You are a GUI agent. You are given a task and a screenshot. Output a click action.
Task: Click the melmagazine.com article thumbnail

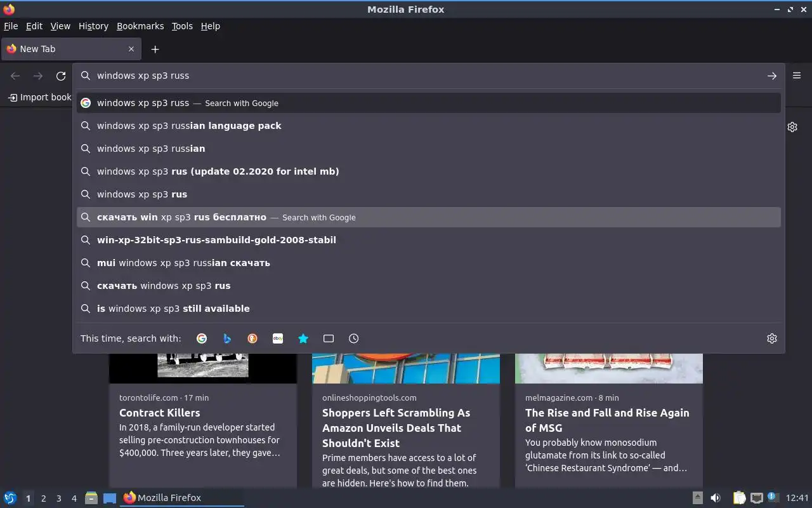coord(609,368)
